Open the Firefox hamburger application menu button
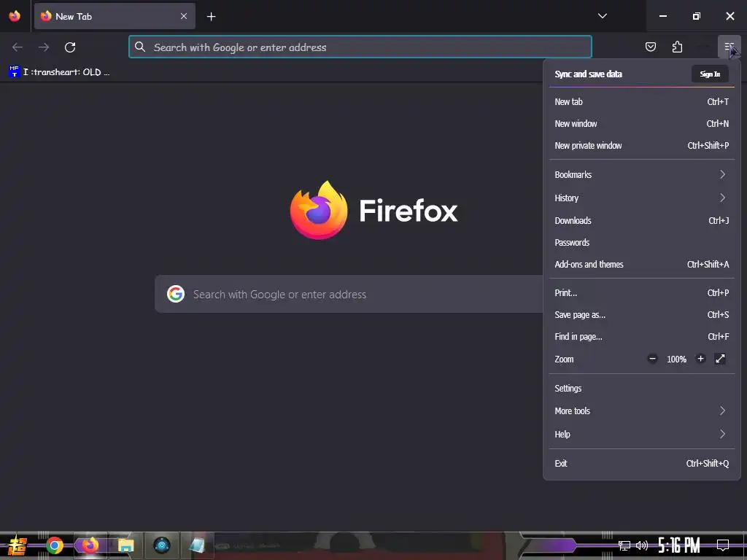The image size is (747, 560). pyautogui.click(x=729, y=47)
